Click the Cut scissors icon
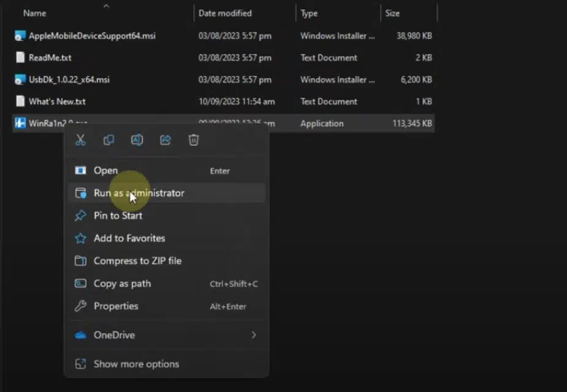 (80, 140)
